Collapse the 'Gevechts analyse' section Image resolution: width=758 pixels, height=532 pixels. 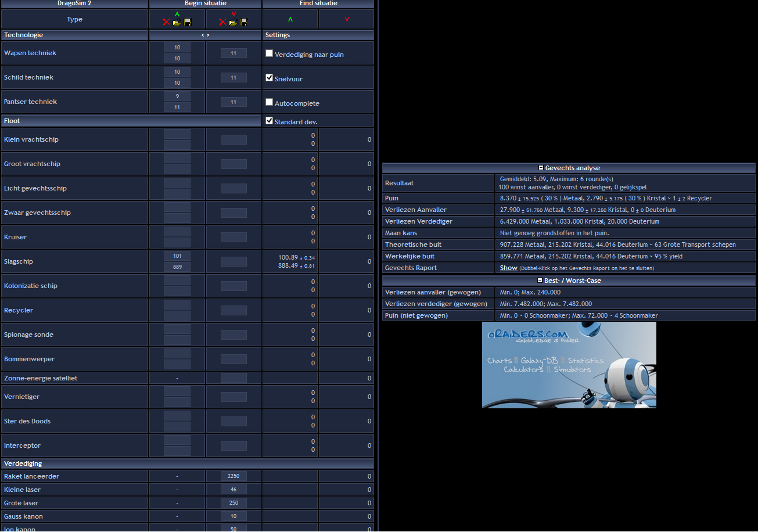(541, 168)
